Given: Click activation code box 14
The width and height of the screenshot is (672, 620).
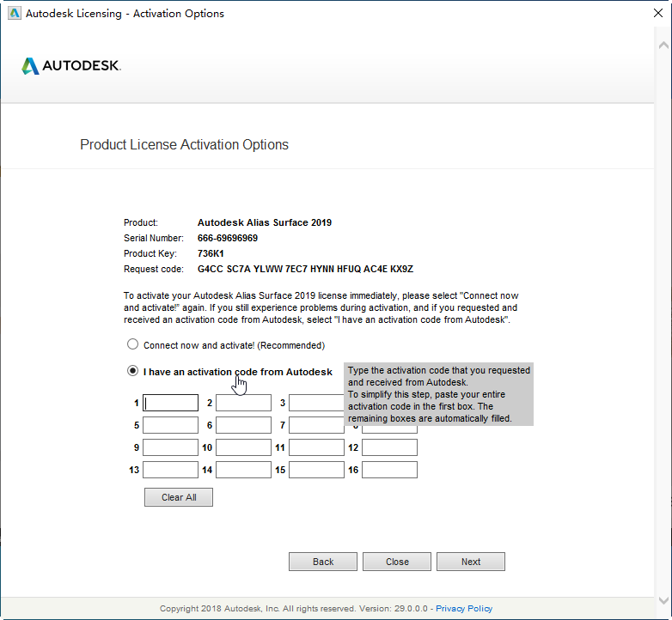Looking at the screenshot, I should coord(243,470).
